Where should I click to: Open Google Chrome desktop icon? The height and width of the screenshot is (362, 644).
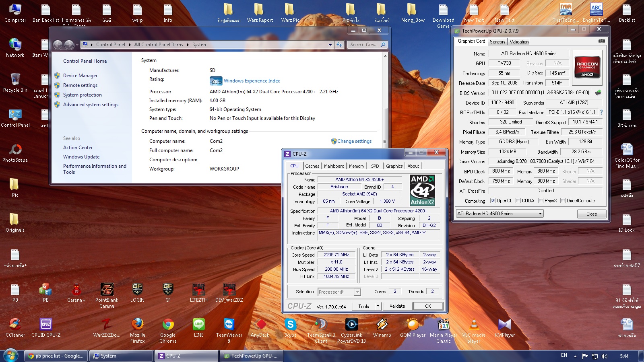click(168, 325)
